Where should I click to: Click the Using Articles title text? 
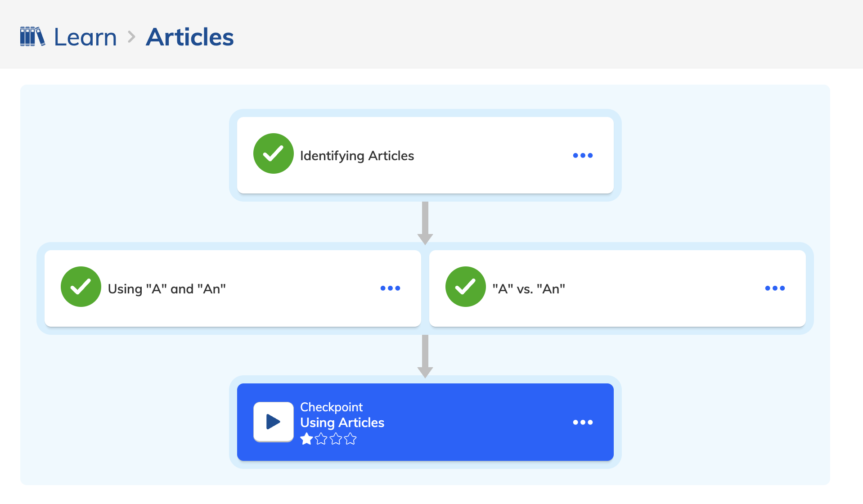click(342, 423)
